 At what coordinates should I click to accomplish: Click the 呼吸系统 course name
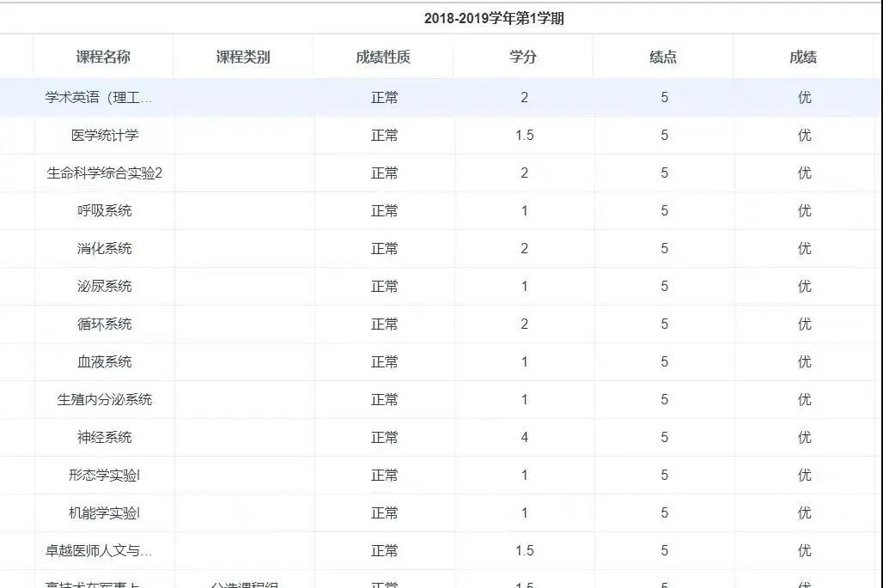click(105, 211)
